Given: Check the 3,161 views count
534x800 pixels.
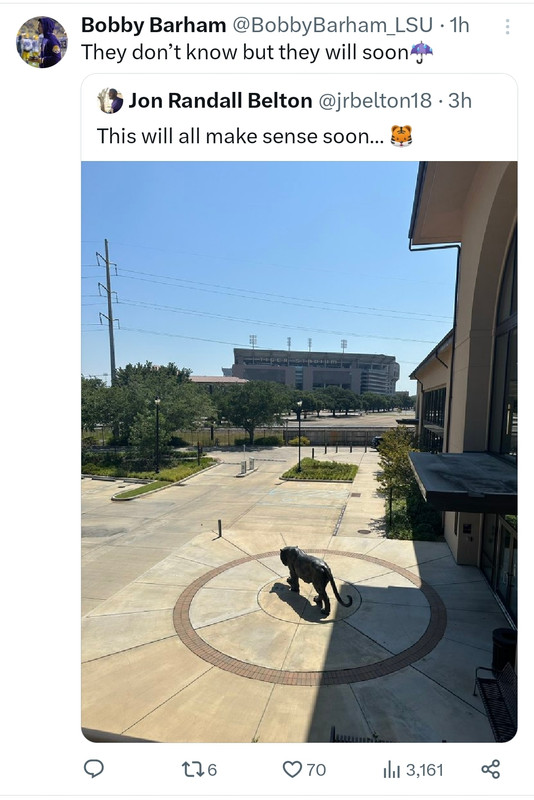Looking at the screenshot, I should coord(425,769).
